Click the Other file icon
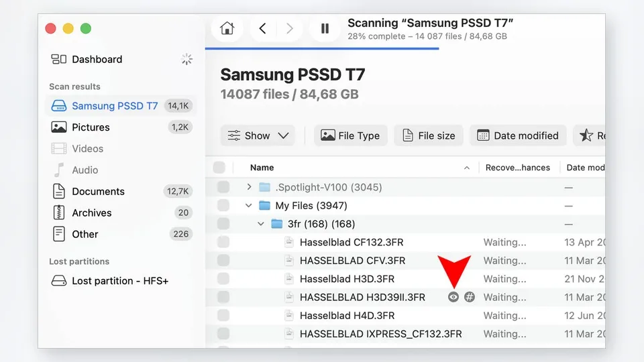Screen dimensions: 644x362 (59, 234)
